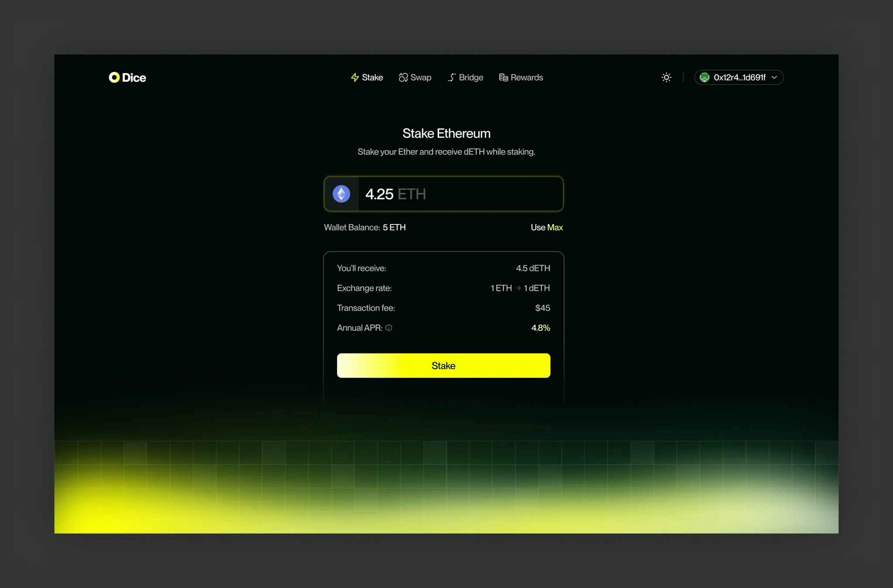Click the 4.5 dETH receive value

pyautogui.click(x=533, y=268)
